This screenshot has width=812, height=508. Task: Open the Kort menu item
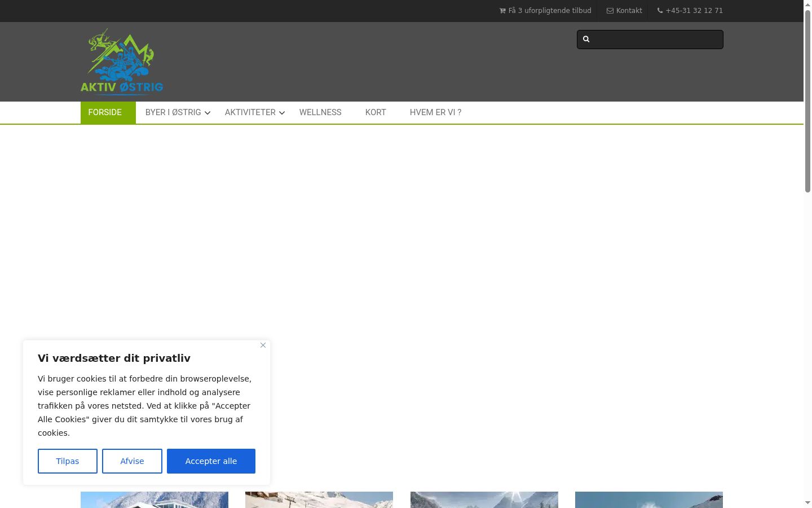pos(376,112)
